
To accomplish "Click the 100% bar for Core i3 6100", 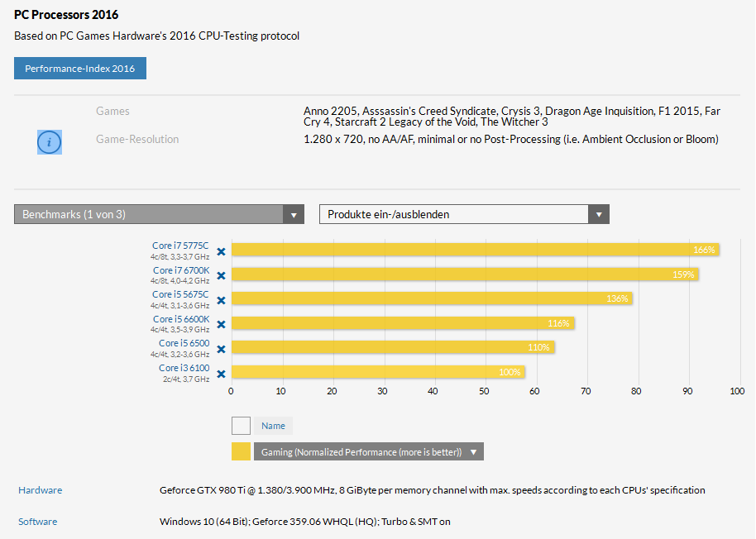I will [378, 372].
